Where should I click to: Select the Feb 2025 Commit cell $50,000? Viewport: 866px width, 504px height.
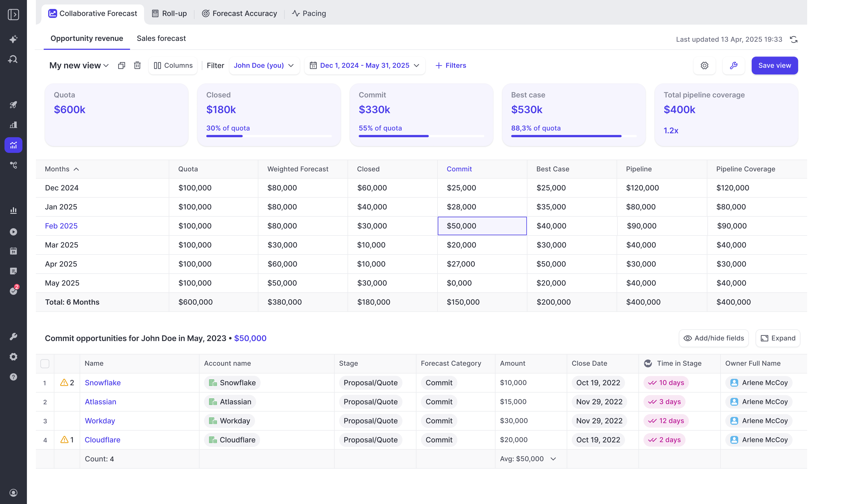(482, 226)
